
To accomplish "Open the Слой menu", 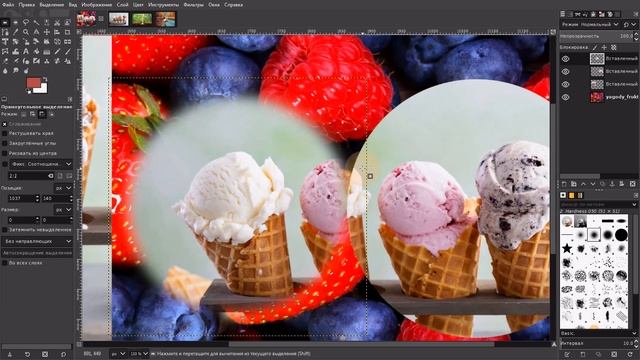I will (x=122, y=5).
